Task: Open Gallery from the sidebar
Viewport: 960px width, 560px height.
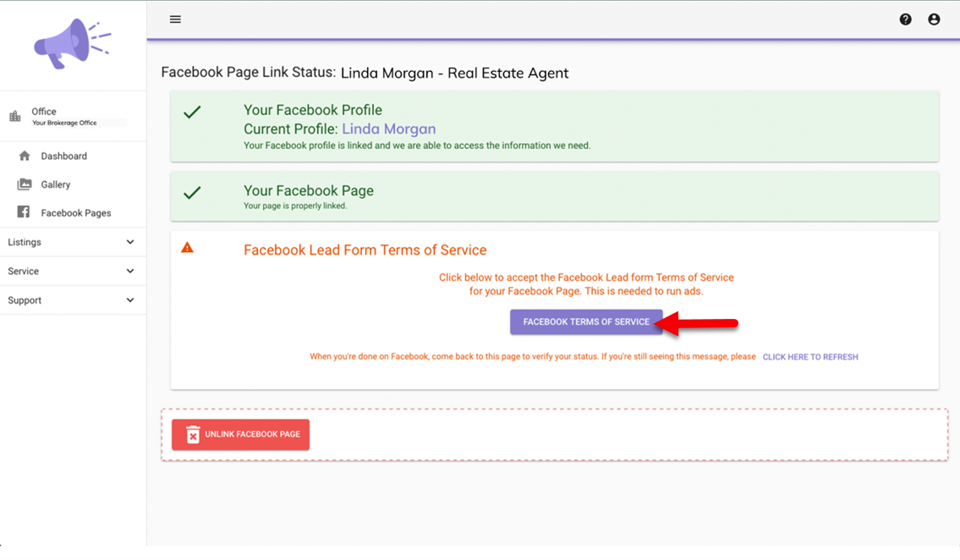Action: tap(56, 184)
